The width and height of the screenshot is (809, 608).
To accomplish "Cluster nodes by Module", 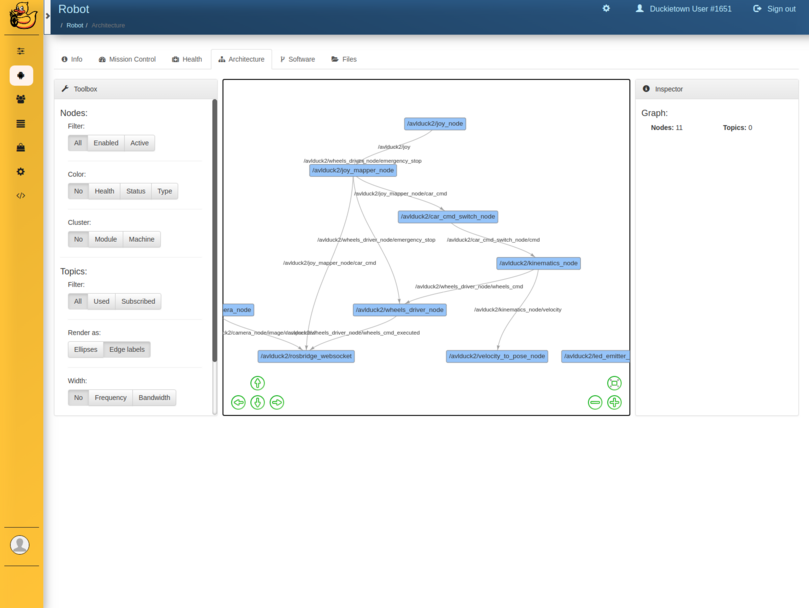I will [x=106, y=239].
